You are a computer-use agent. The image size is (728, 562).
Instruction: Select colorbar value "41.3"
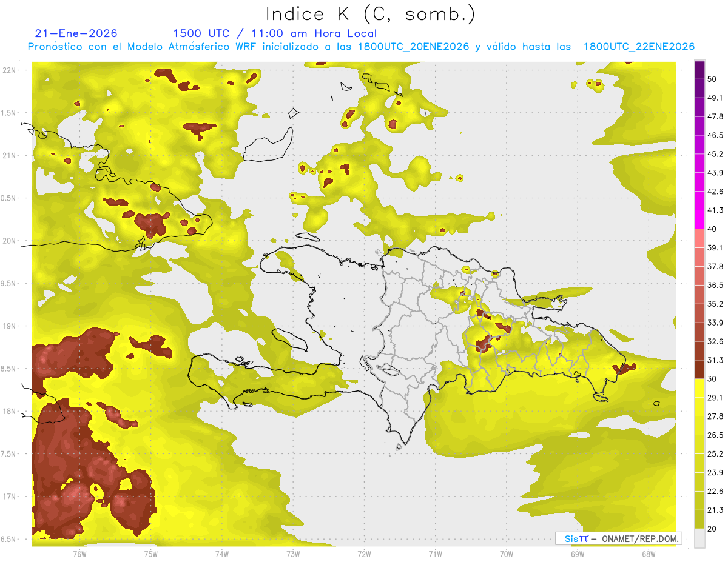[x=715, y=210]
